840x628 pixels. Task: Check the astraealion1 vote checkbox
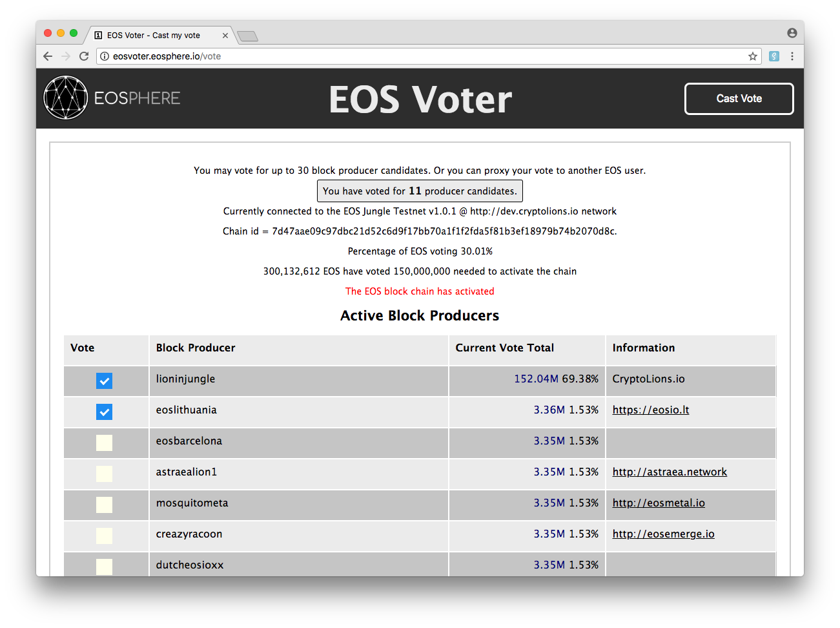[x=104, y=474]
